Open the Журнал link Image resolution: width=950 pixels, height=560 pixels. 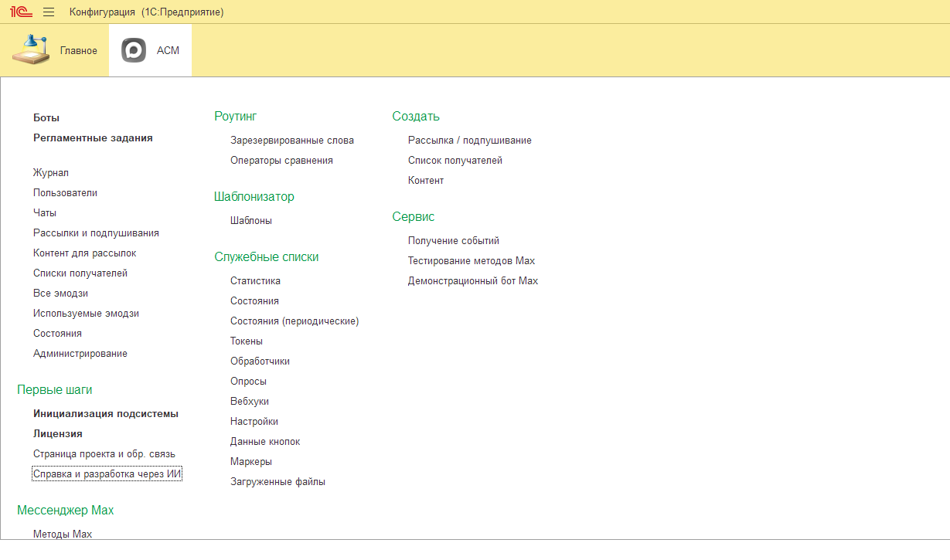point(51,173)
